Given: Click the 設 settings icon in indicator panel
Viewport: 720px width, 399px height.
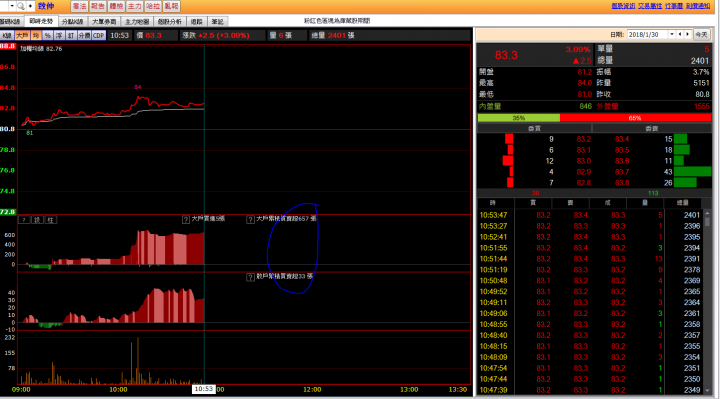Looking at the screenshot, I should [x=37, y=220].
